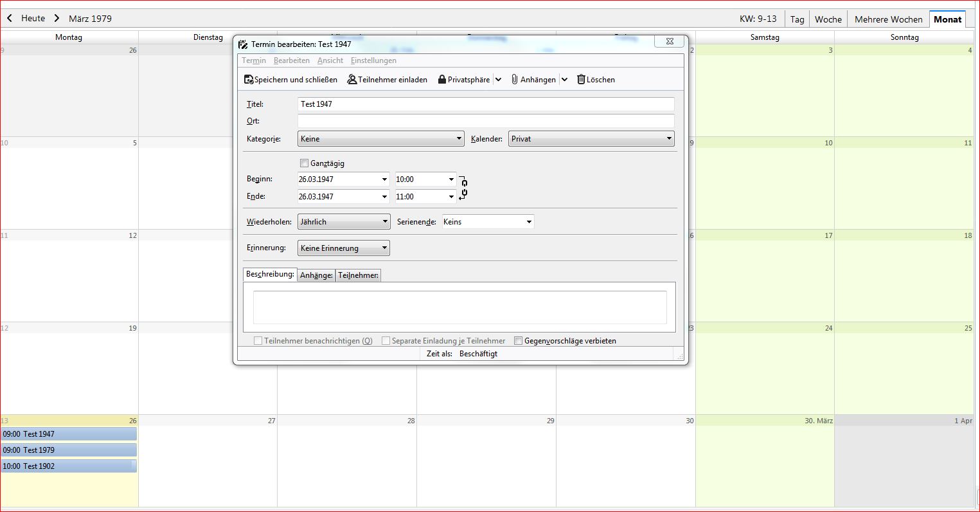Go to next month with right arrow
The height and width of the screenshot is (512, 980).
(57, 19)
